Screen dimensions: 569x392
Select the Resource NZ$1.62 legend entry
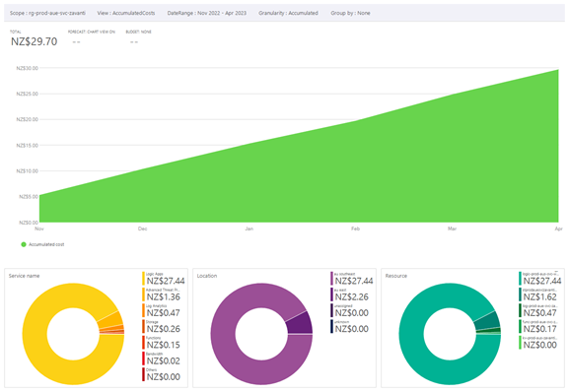pyautogui.click(x=538, y=294)
